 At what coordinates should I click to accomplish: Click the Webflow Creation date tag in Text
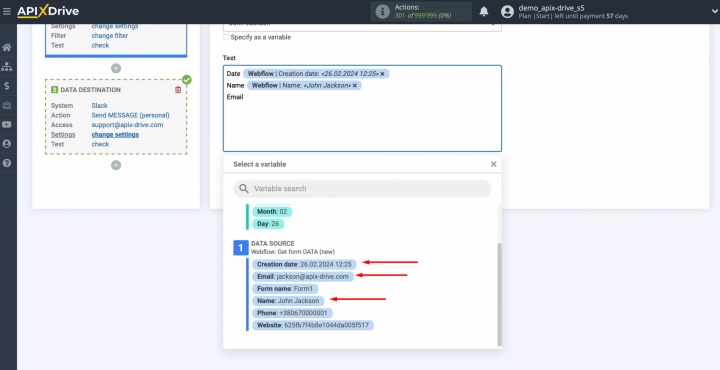click(x=316, y=74)
